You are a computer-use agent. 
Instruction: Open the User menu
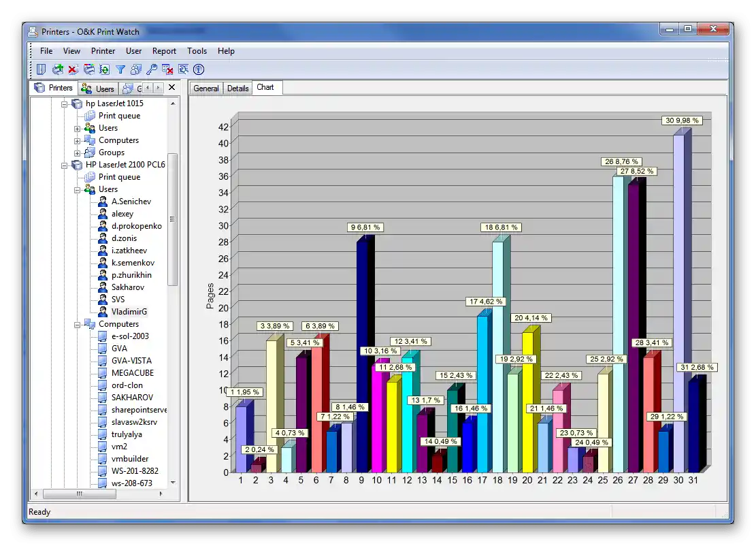133,50
